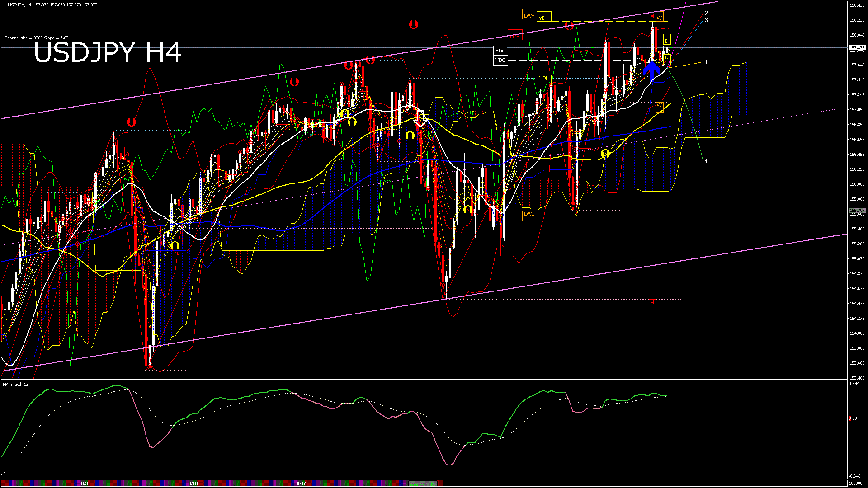The width and height of the screenshot is (868, 488).
Task: Click the 6/17 date marker
Action: coord(302,483)
